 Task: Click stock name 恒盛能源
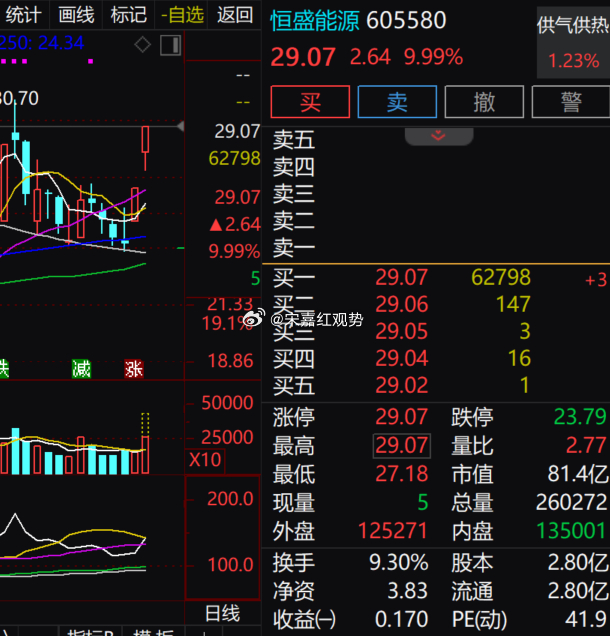coord(315,21)
